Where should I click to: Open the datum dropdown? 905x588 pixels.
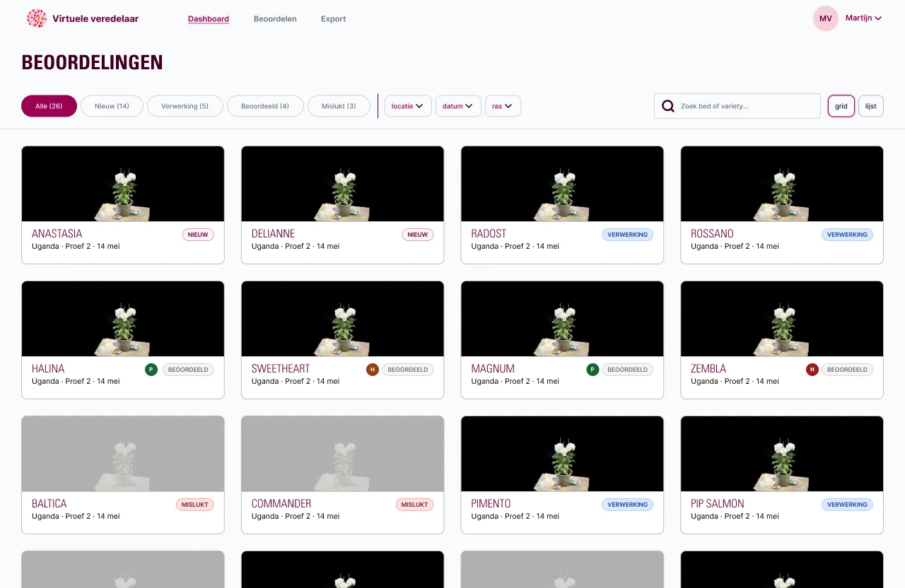coord(458,106)
